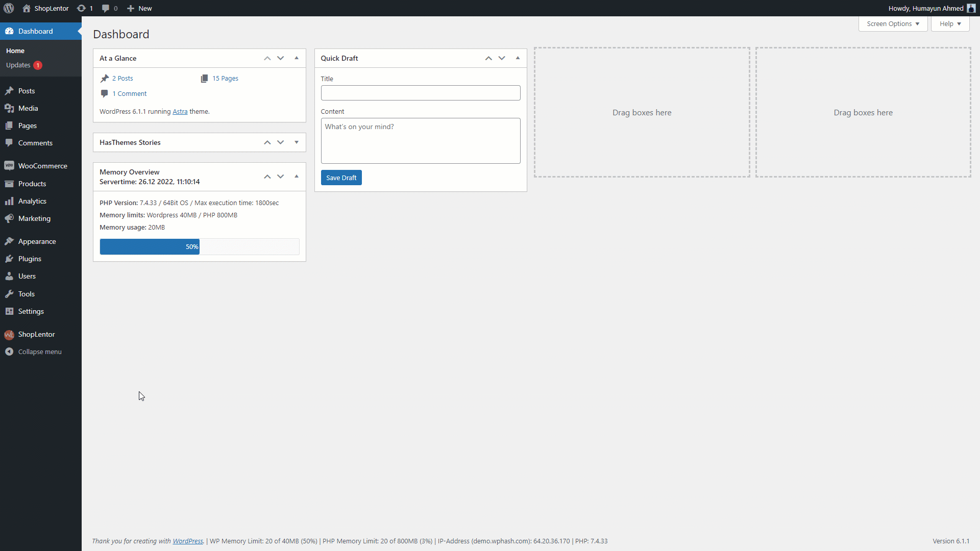
Task: Toggle the Quick Draft panel closed
Action: click(x=518, y=58)
